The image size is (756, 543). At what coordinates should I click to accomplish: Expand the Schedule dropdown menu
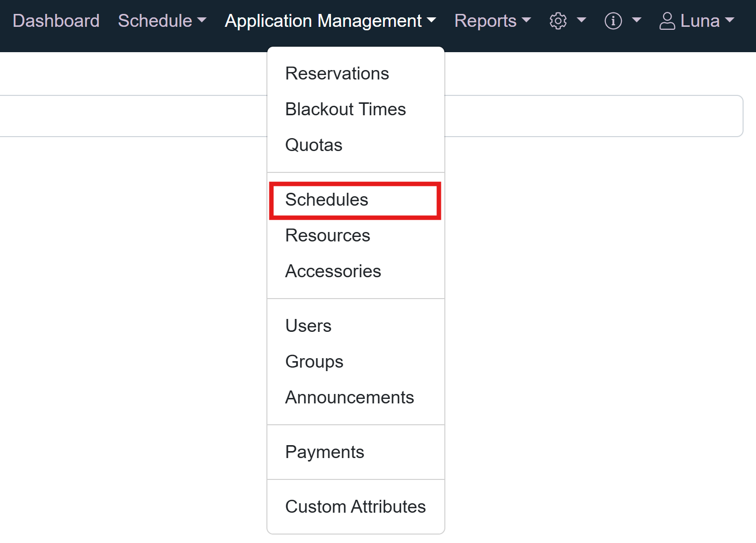coord(157,21)
